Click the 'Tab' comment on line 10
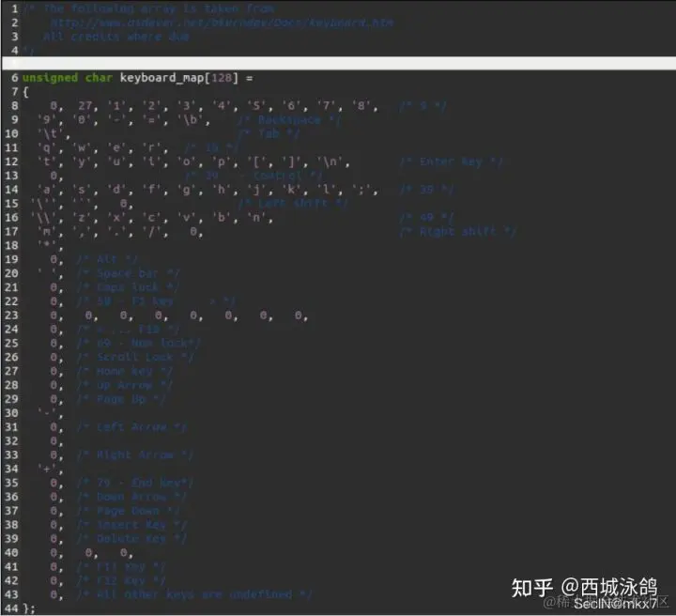The height and width of the screenshot is (616, 676). 269,133
